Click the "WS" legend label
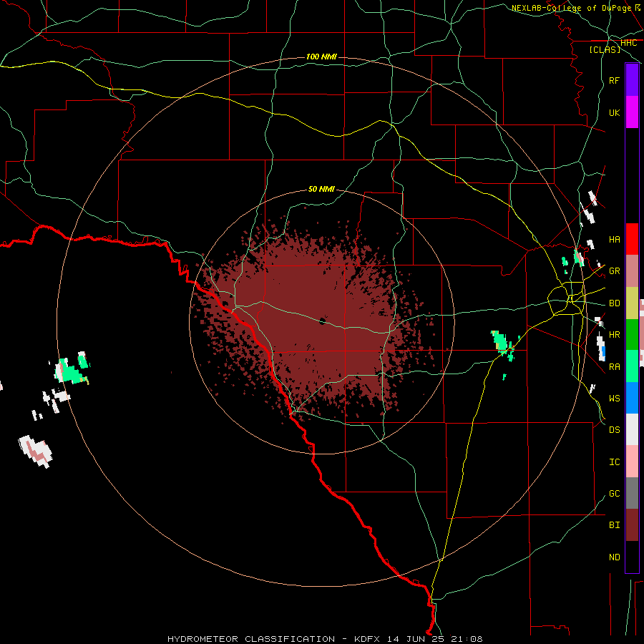 tap(615, 398)
